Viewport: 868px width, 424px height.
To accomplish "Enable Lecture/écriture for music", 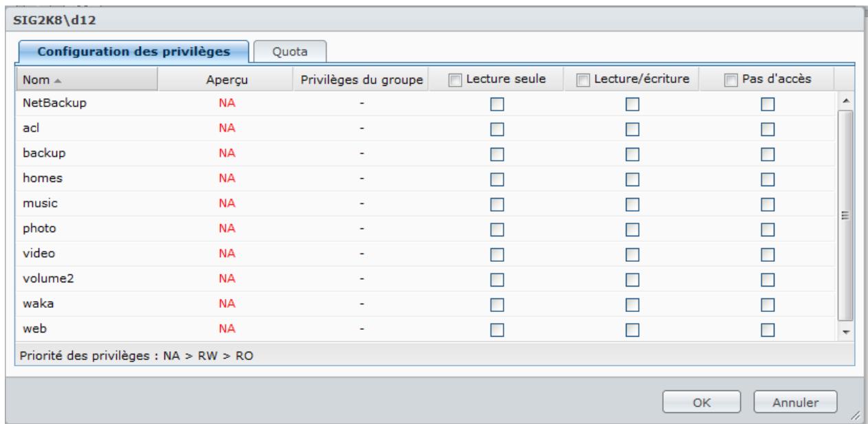I will [x=631, y=203].
